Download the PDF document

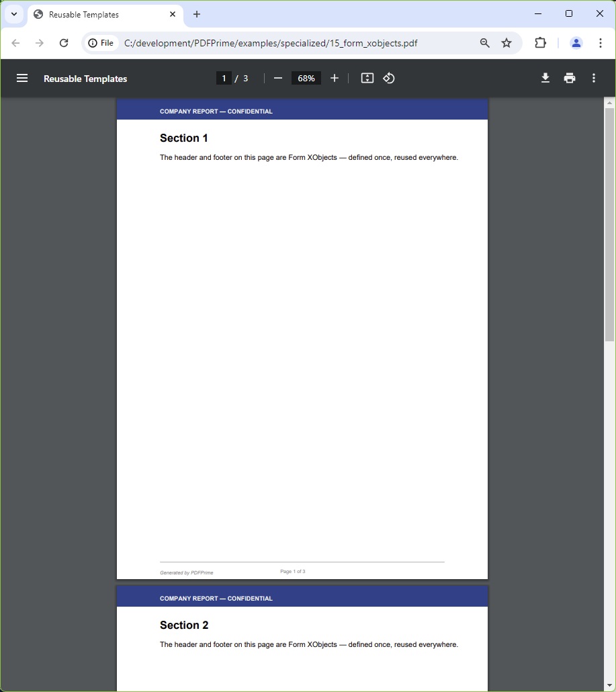545,78
